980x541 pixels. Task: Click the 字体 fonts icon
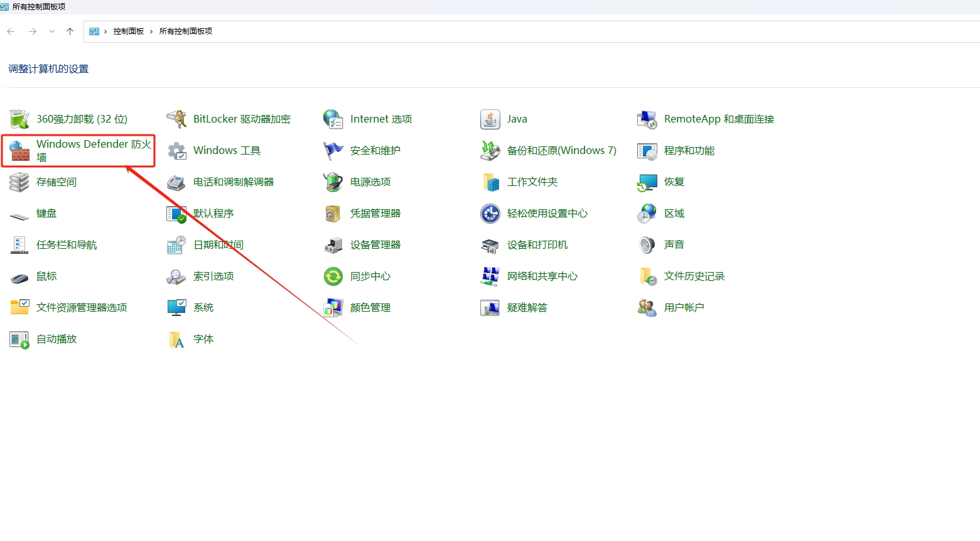[176, 339]
